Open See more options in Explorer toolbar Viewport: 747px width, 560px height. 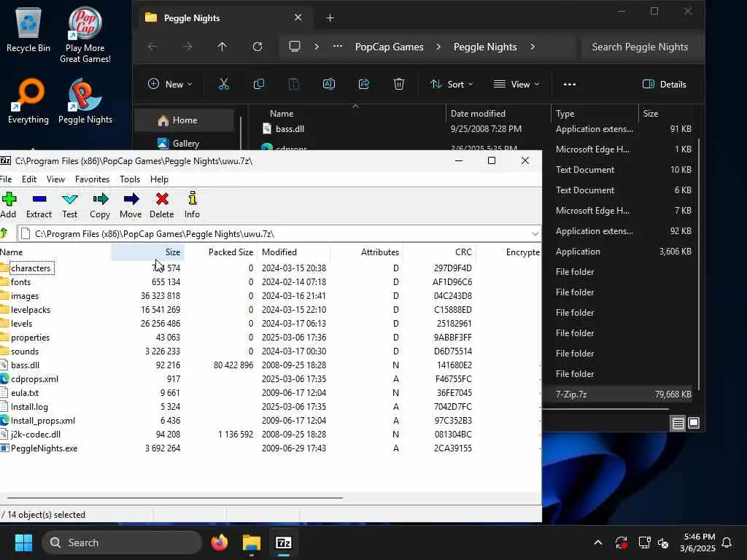click(x=569, y=85)
